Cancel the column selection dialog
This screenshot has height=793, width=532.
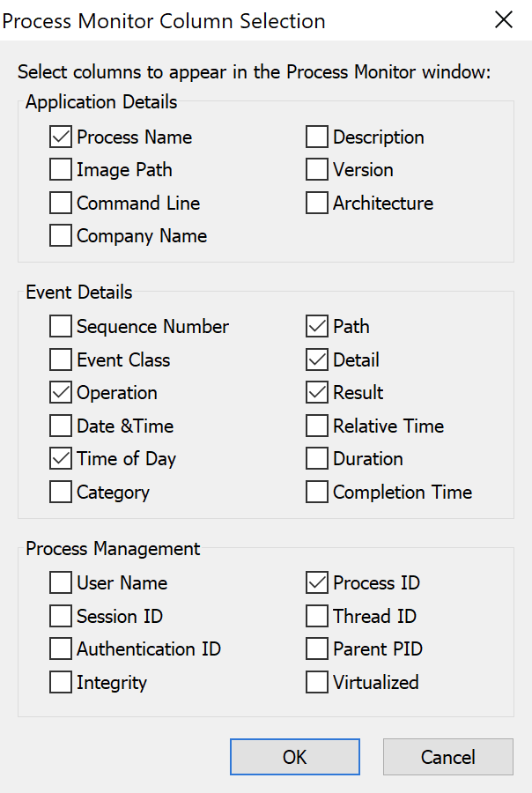[448, 757]
